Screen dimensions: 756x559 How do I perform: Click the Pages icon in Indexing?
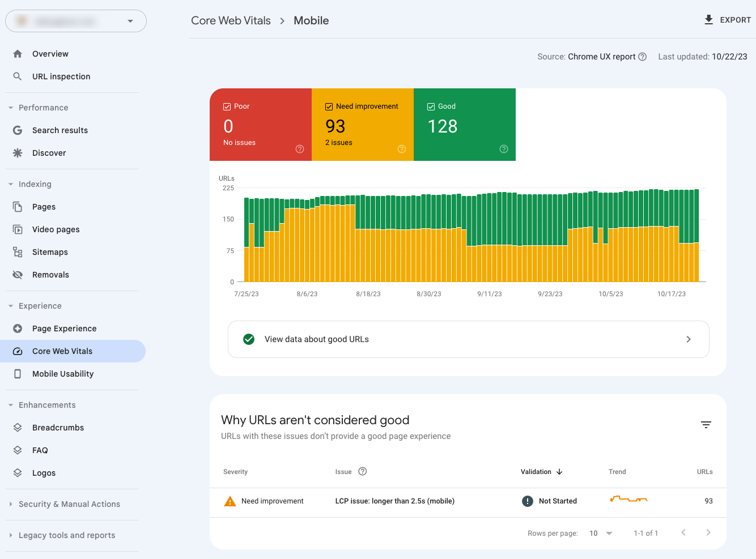click(x=18, y=207)
